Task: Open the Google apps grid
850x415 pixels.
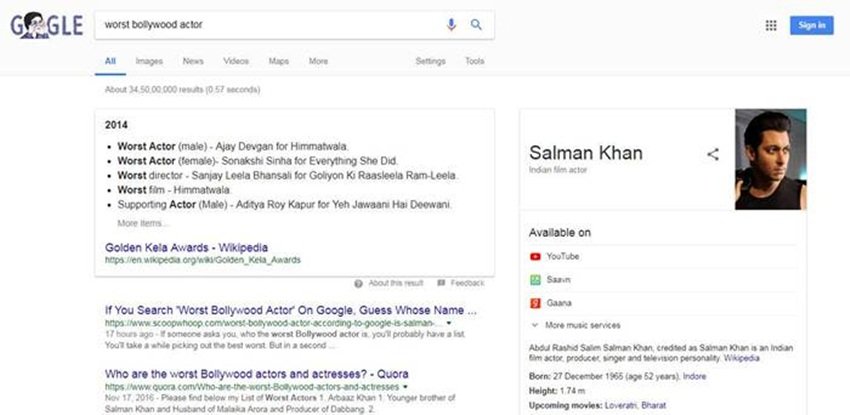Action: [x=771, y=25]
